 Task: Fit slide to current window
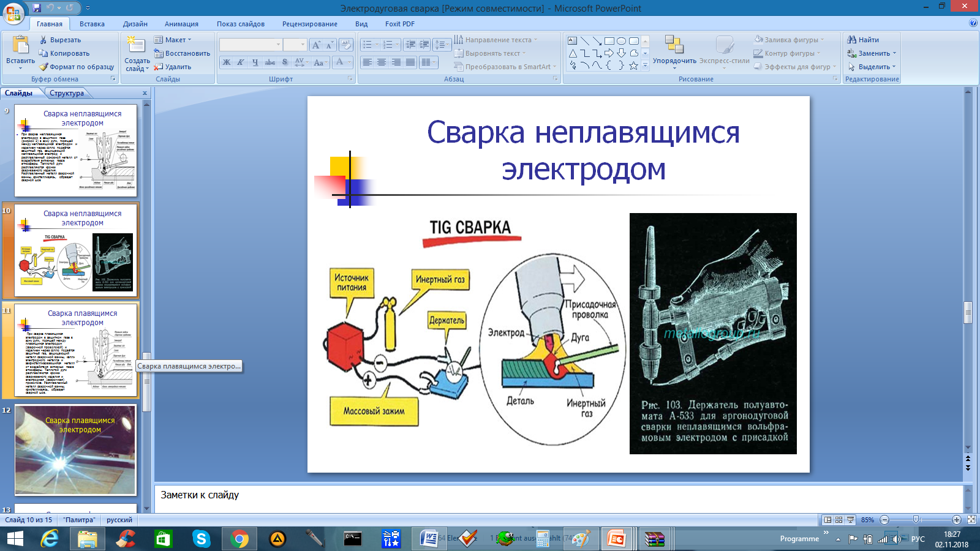[x=971, y=520]
